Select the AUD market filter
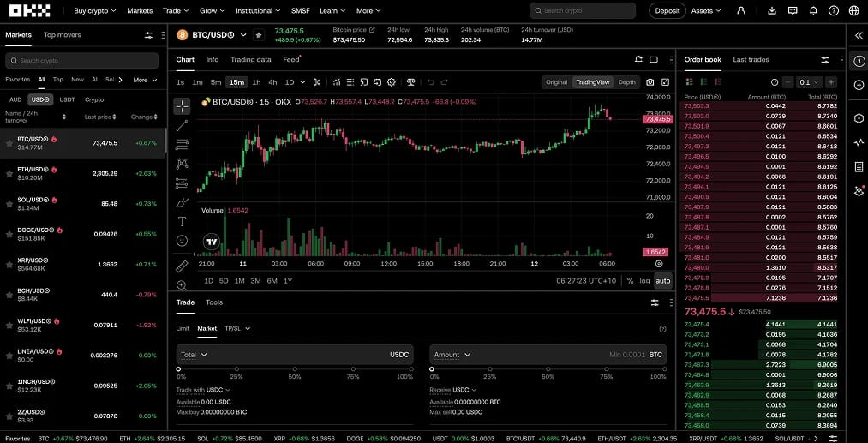 [x=15, y=99]
